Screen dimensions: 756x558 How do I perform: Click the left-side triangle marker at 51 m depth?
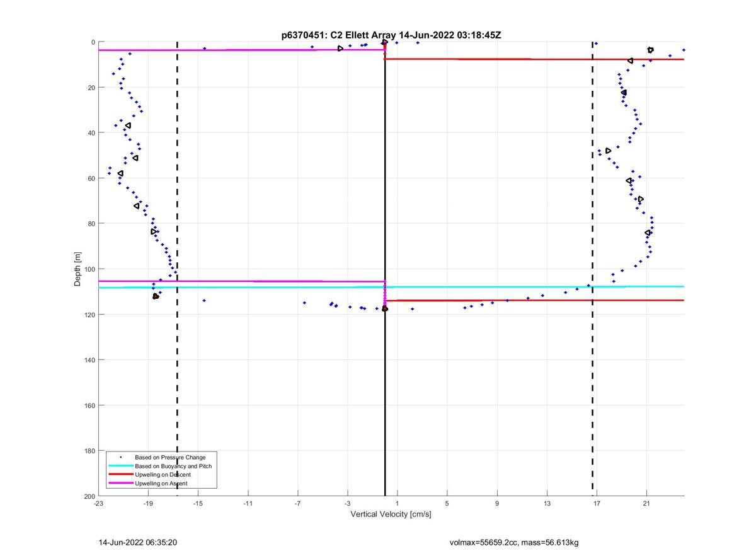135,158
